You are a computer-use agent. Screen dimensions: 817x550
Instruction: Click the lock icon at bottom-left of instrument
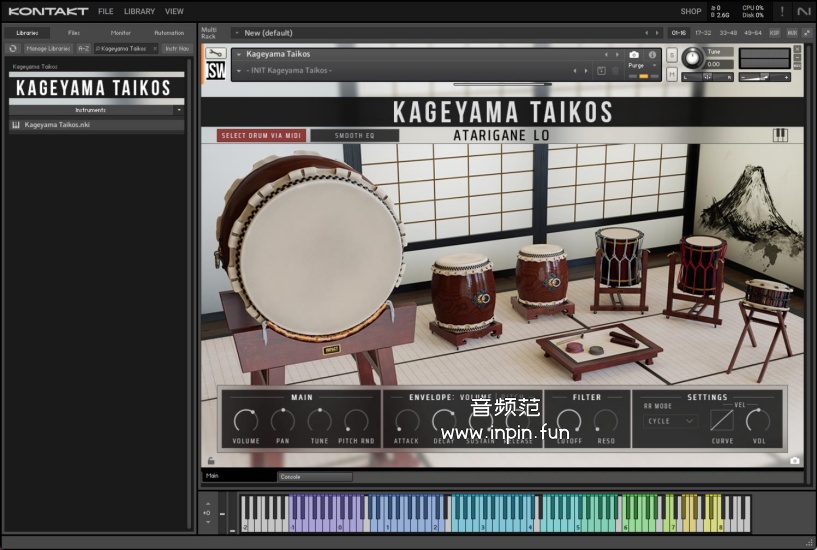[x=211, y=461]
